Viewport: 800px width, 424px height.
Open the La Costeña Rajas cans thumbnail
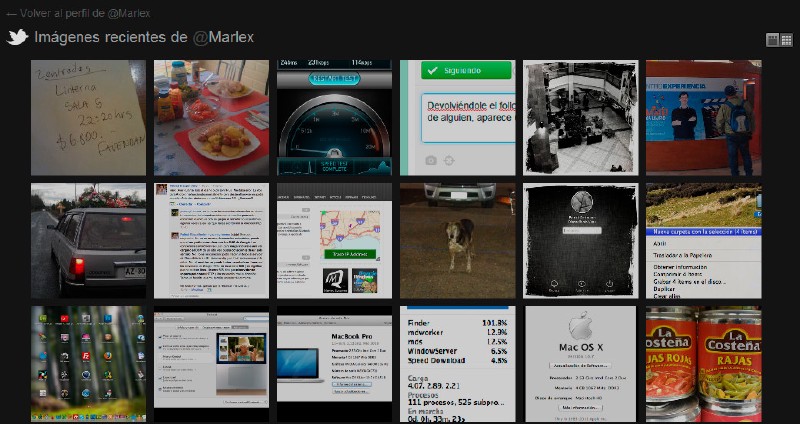(704, 364)
